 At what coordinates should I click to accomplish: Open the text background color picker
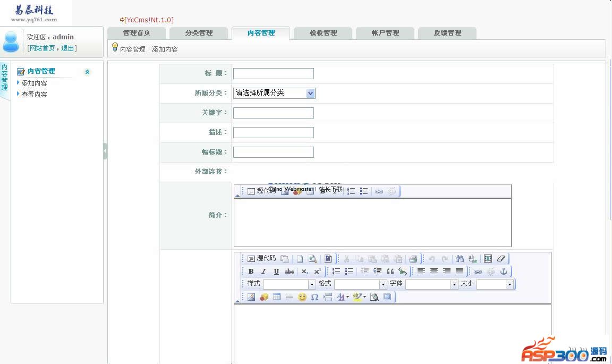point(359,297)
